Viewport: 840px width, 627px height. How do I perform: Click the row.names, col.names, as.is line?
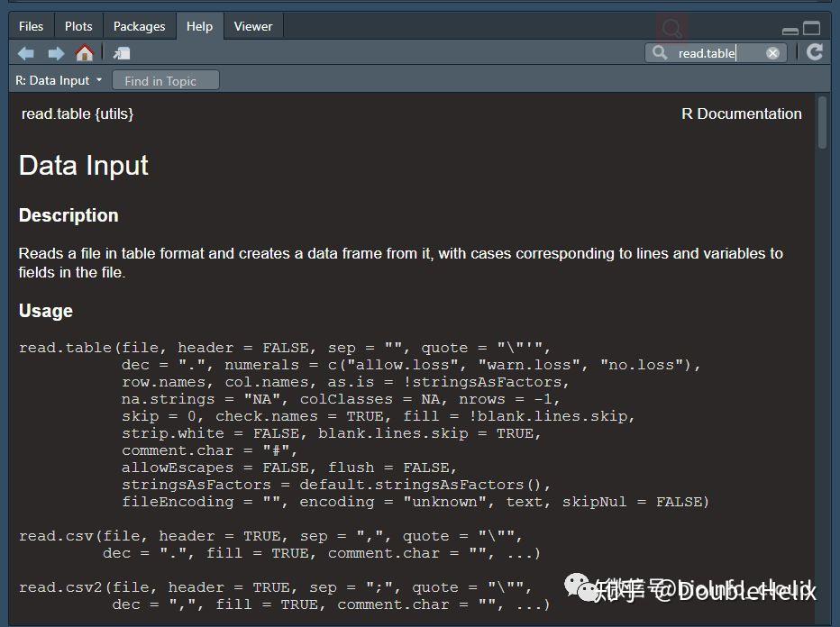[345, 382]
